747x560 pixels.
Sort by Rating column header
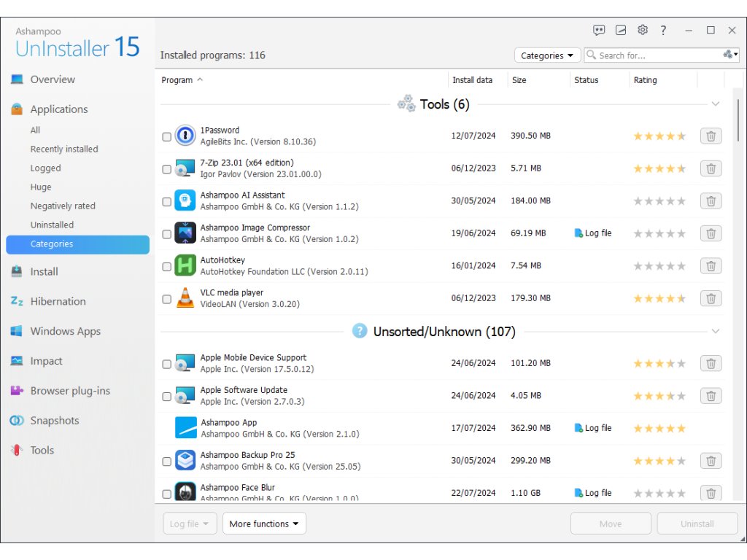pyautogui.click(x=645, y=80)
